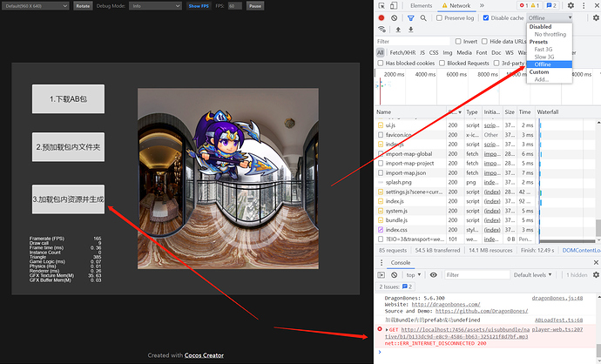Click the inspect element picker icon
This screenshot has height=364, width=601.
point(382,6)
